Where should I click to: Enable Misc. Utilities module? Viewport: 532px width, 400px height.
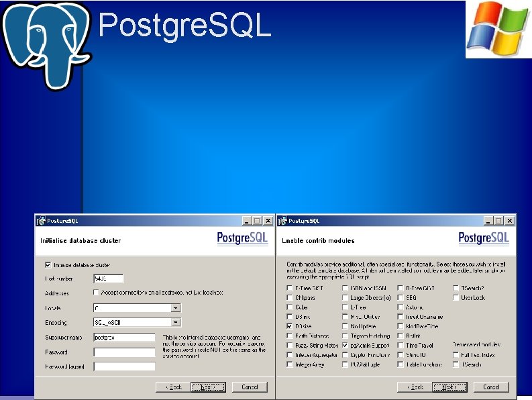(x=345, y=317)
